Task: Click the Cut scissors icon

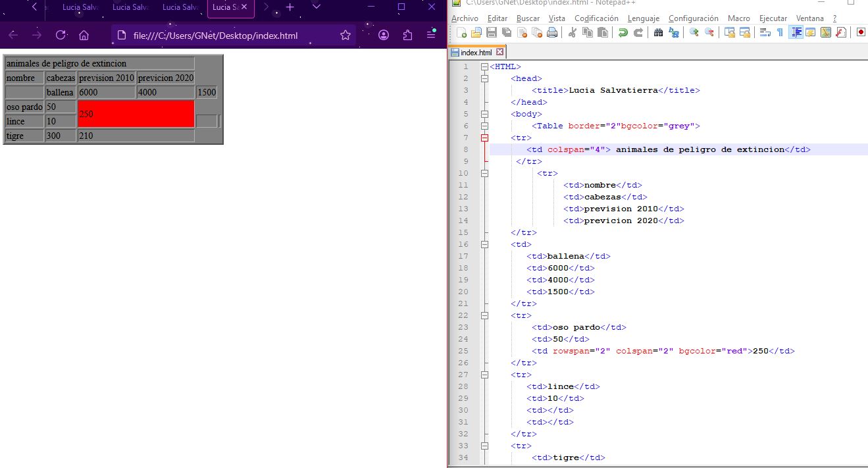Action: [x=572, y=32]
